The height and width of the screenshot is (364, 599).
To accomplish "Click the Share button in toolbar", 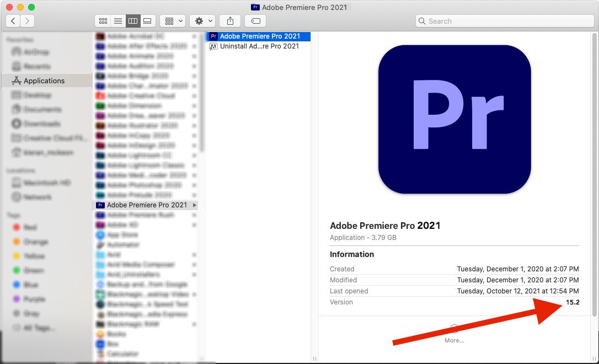I will point(230,21).
